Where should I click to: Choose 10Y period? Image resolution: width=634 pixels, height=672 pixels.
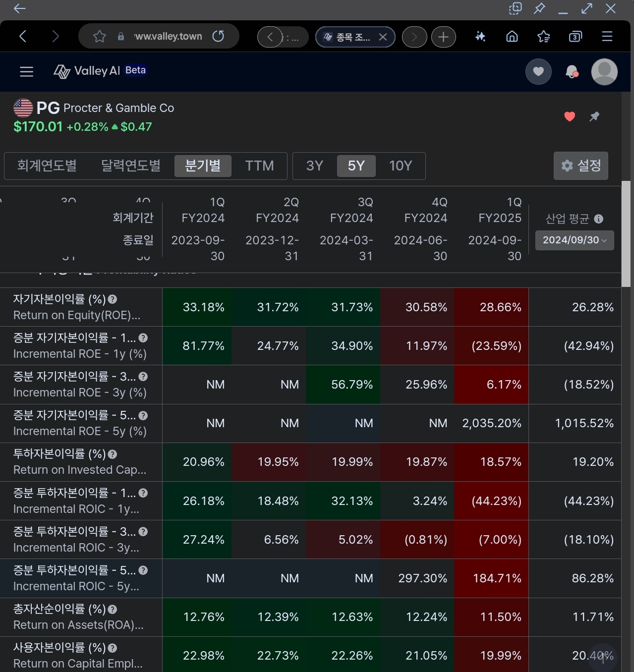(401, 166)
